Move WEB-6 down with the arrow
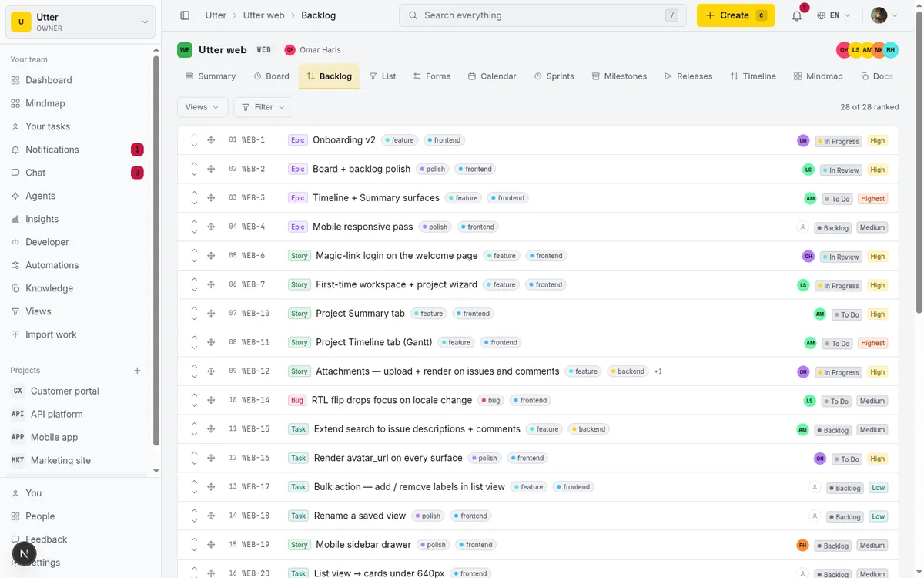Screen dimensions: 924x578 pyautogui.click(x=194, y=260)
